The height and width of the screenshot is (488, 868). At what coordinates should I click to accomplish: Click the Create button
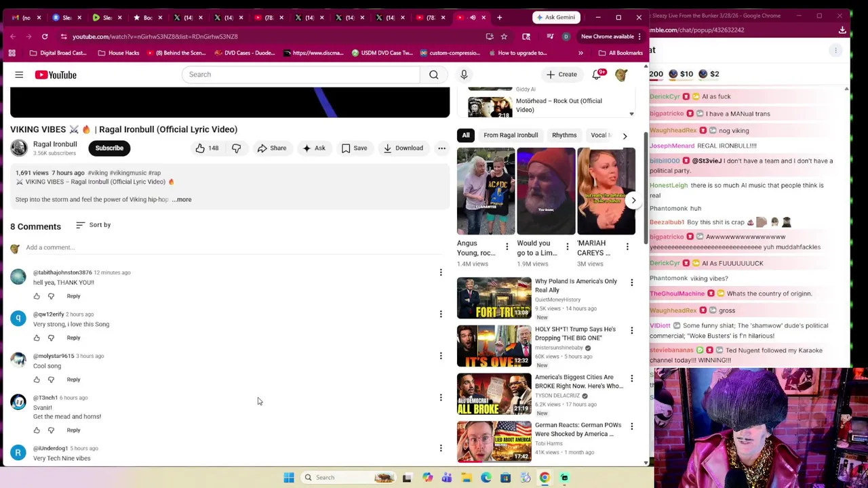561,75
